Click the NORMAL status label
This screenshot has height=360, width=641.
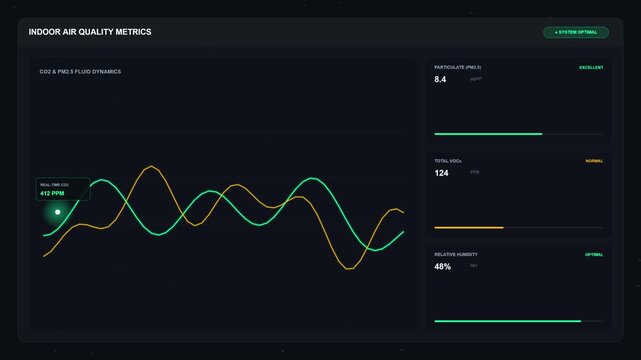(594, 161)
